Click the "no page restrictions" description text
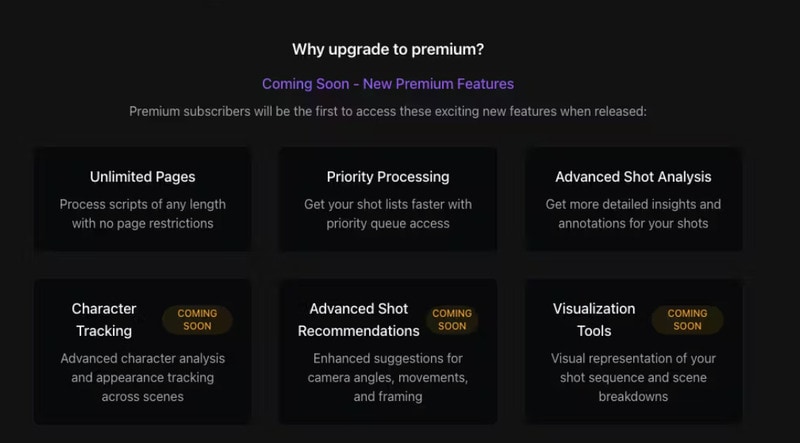Viewport: 800px width, 443px height. click(143, 223)
